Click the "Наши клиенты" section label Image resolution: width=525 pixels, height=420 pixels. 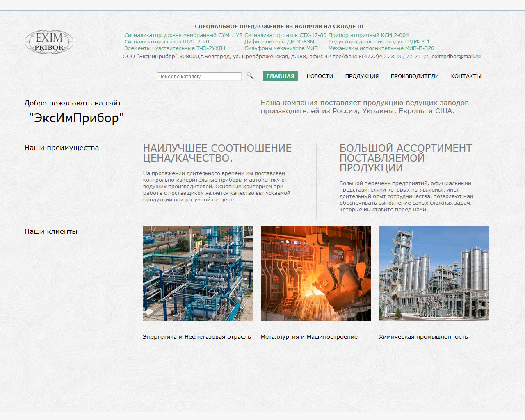click(x=51, y=232)
